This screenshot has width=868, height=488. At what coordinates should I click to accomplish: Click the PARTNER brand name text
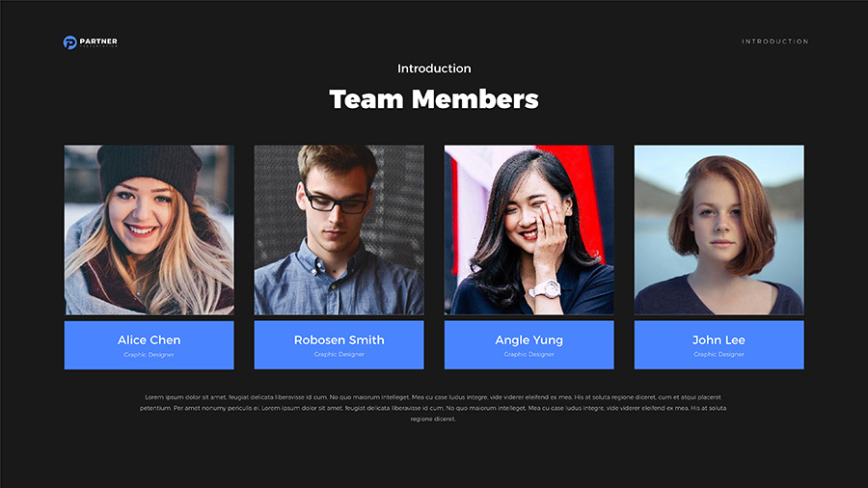pos(98,41)
